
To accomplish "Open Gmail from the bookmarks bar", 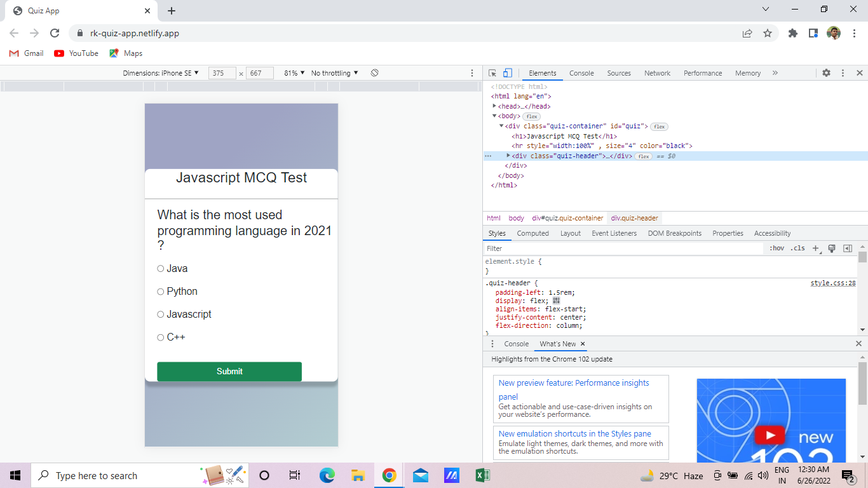I will 25,53.
